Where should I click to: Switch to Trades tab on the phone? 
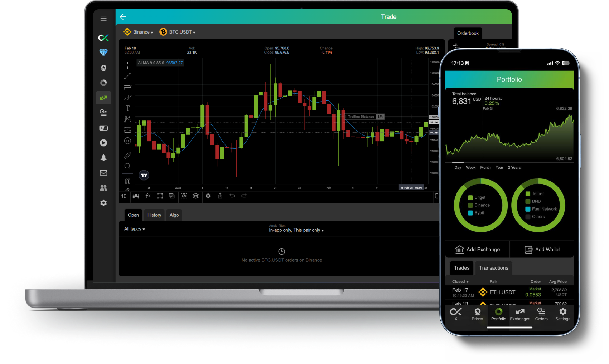point(461,268)
